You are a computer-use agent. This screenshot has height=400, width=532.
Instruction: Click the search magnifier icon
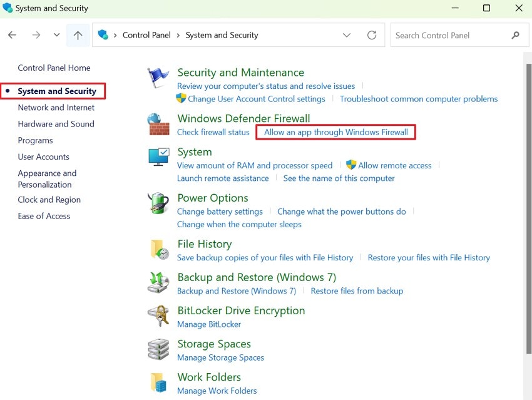coord(515,35)
